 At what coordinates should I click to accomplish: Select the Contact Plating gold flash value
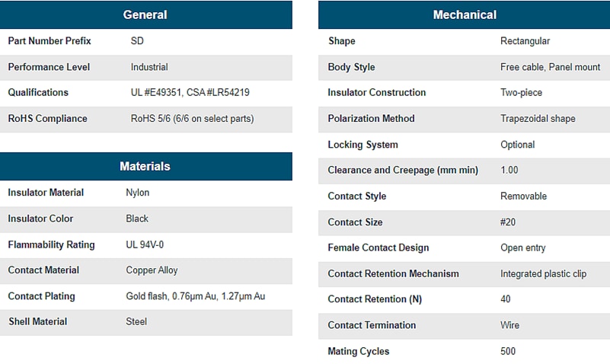[x=195, y=296]
